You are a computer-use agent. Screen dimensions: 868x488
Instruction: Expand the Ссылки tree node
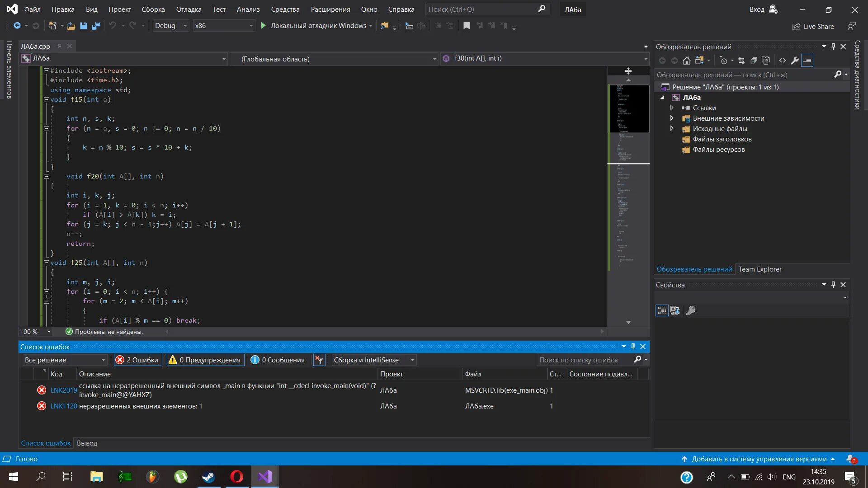click(671, 108)
